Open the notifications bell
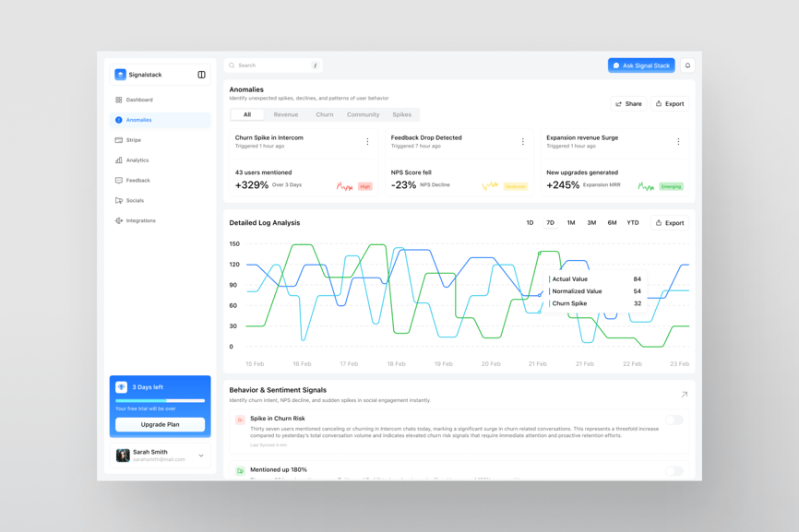Screen dimensions: 799x532 [x=687, y=65]
